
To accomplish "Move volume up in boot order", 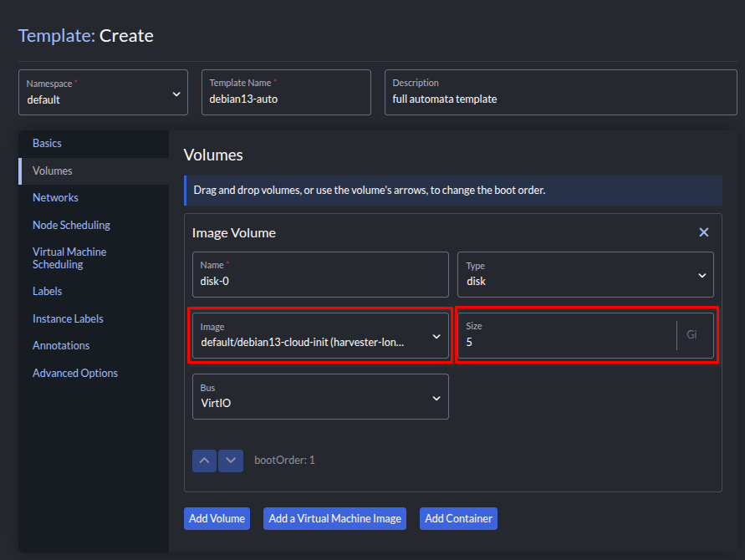I will pyautogui.click(x=204, y=461).
